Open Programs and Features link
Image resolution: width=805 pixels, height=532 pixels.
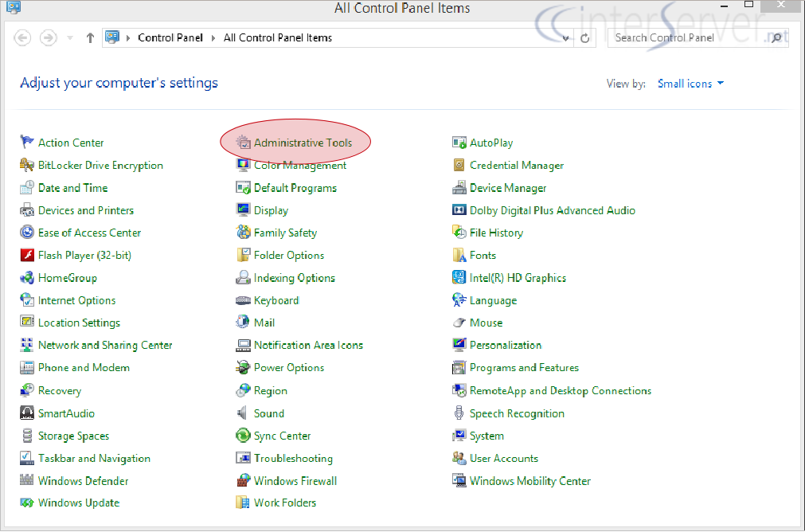[524, 368]
